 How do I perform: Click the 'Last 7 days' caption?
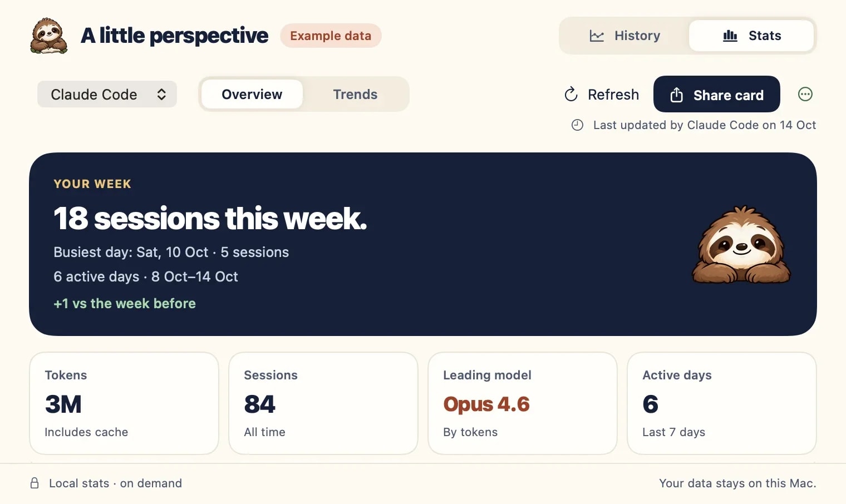tap(673, 432)
